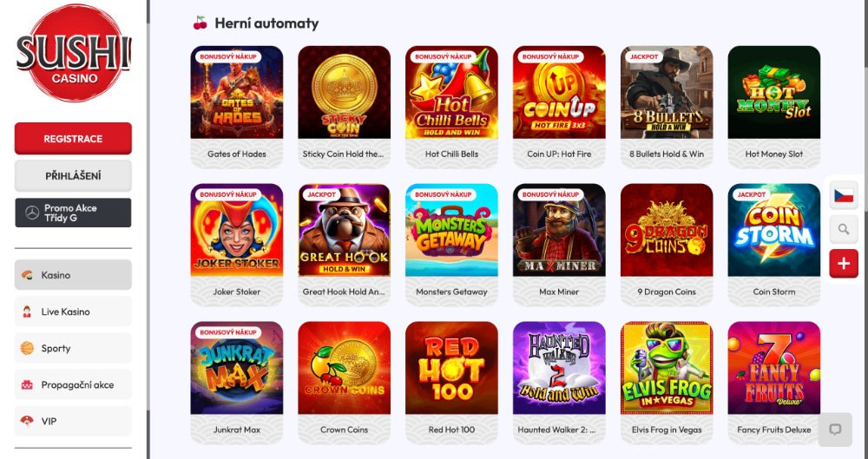Click the basketball icon next to Sporty
Viewport: 868px width, 459px height.
[27, 348]
